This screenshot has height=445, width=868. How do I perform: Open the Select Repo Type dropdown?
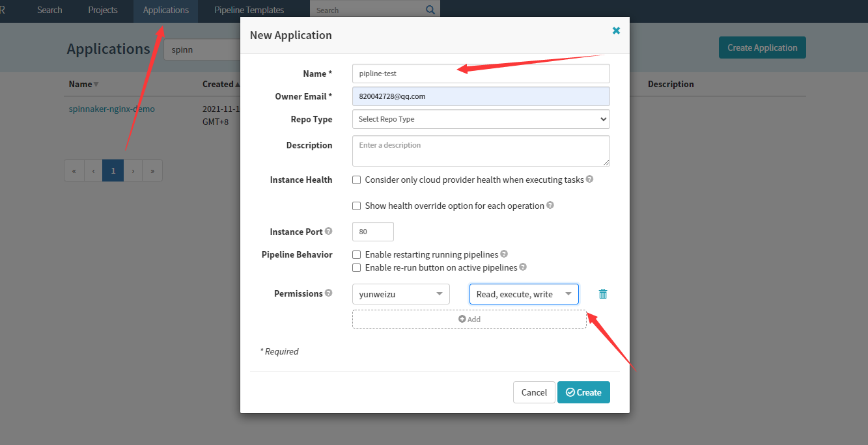point(481,119)
